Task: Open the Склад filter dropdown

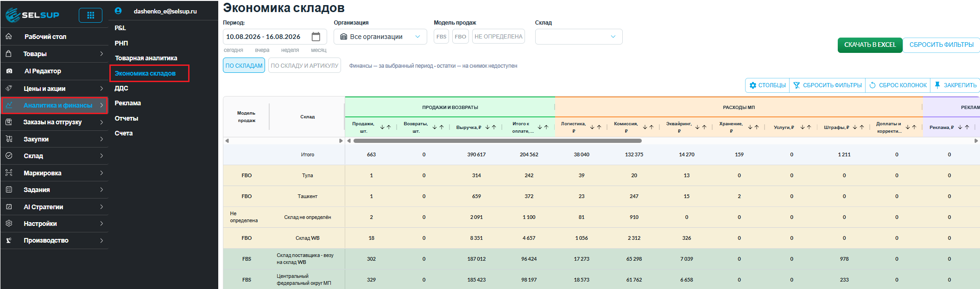Action: [x=579, y=37]
